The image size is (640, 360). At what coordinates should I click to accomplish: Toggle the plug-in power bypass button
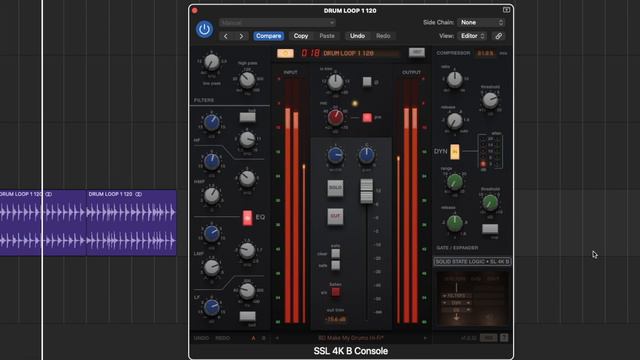(x=204, y=29)
